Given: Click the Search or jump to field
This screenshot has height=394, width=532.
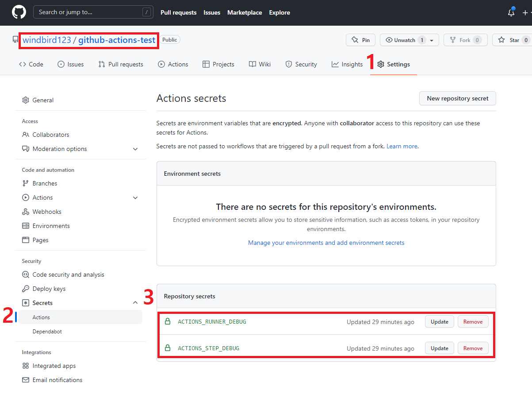Looking at the screenshot, I should 93,12.
